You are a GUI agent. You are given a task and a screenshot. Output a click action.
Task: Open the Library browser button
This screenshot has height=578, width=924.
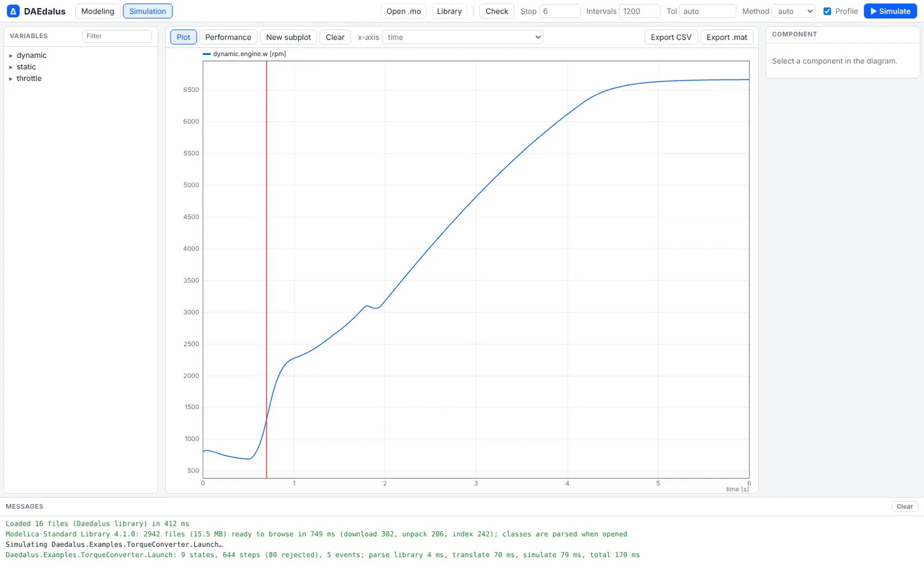(x=449, y=11)
